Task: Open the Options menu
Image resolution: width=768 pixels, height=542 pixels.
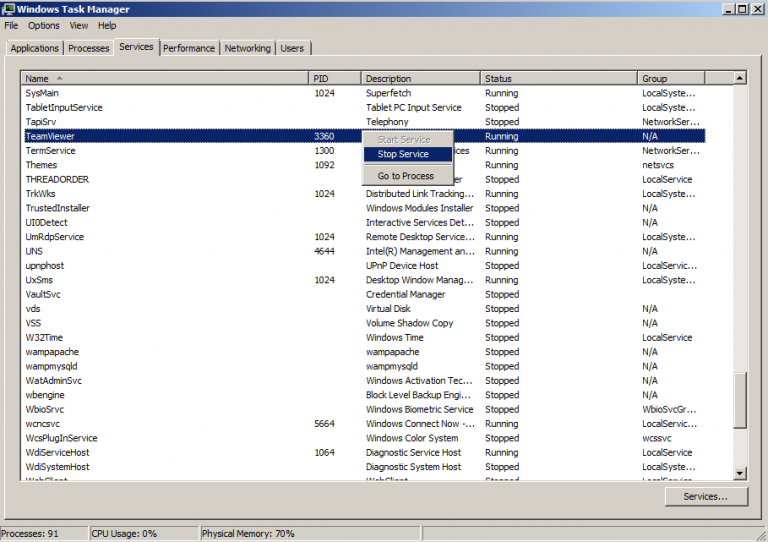Action: (x=44, y=25)
